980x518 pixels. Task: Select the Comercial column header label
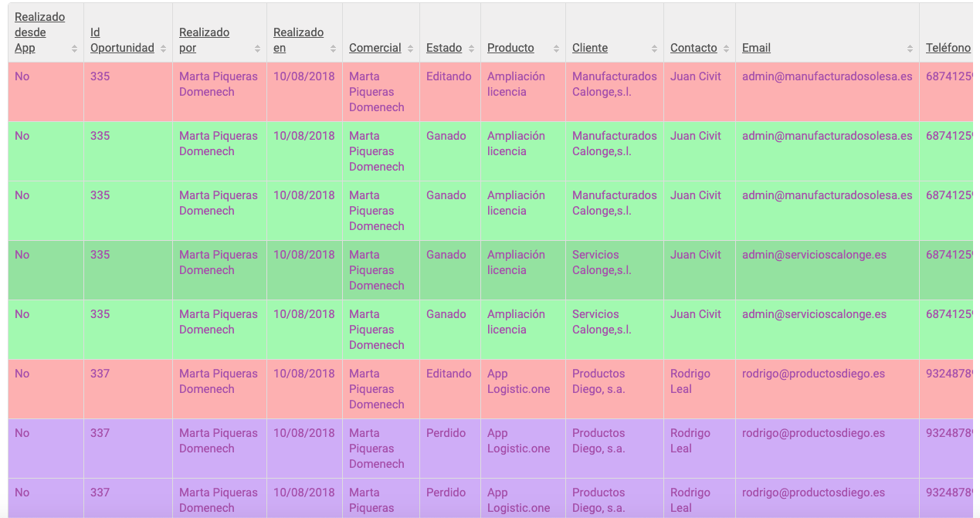375,48
